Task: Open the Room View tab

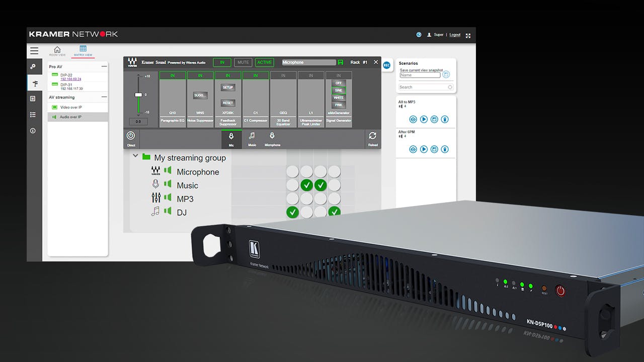Action: 57,51
